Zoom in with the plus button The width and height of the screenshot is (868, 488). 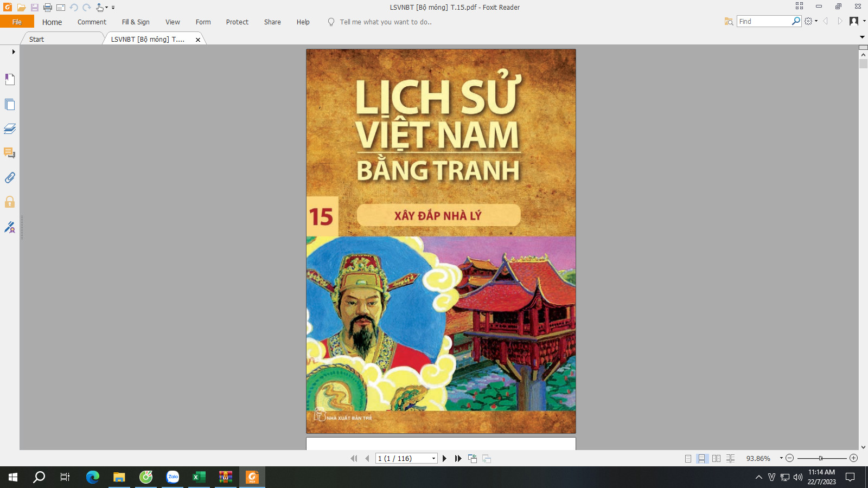coord(853,458)
